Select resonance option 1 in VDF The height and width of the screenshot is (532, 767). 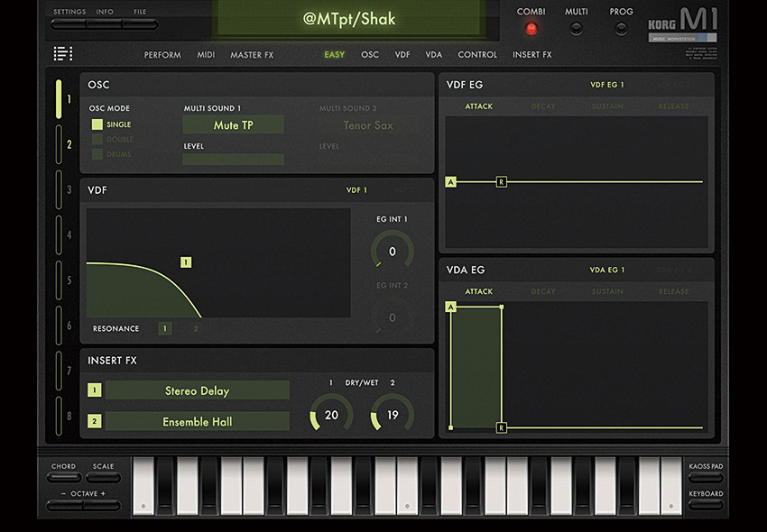[x=164, y=329]
